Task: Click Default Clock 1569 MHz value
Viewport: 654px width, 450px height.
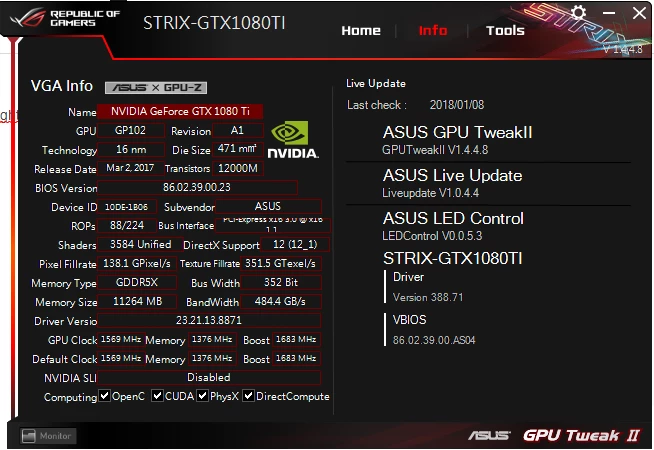Action: click(x=121, y=359)
